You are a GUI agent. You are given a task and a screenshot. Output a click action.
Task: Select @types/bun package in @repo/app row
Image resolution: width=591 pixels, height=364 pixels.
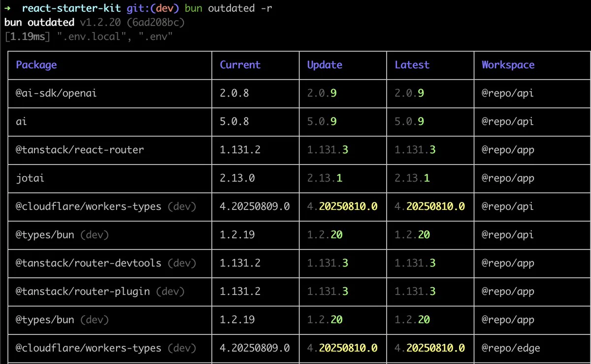62,320
